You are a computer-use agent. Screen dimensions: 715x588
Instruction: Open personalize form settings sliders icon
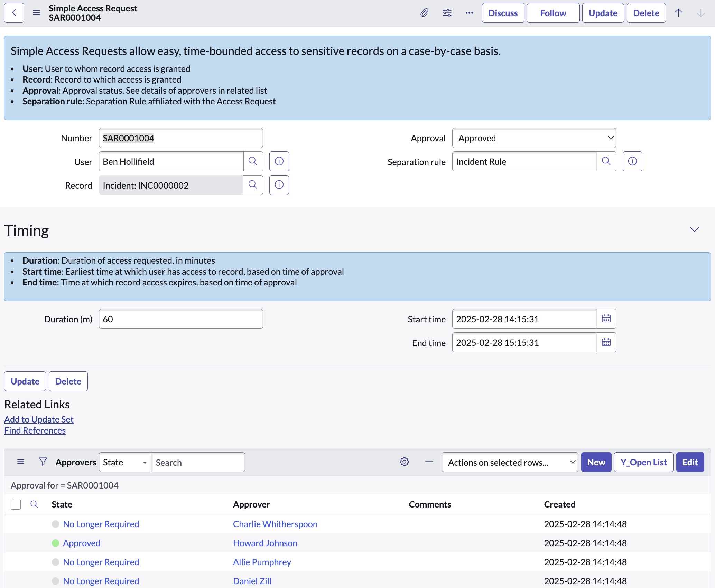click(x=447, y=13)
